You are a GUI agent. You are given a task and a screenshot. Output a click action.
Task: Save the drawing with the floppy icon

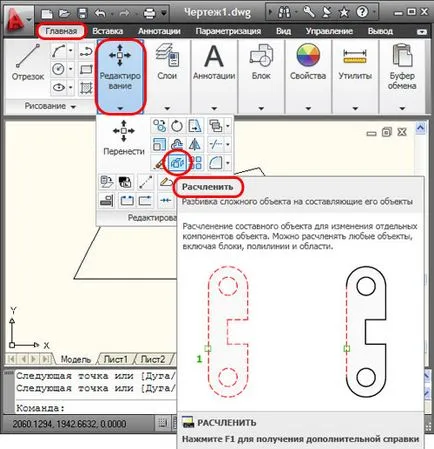[82, 13]
